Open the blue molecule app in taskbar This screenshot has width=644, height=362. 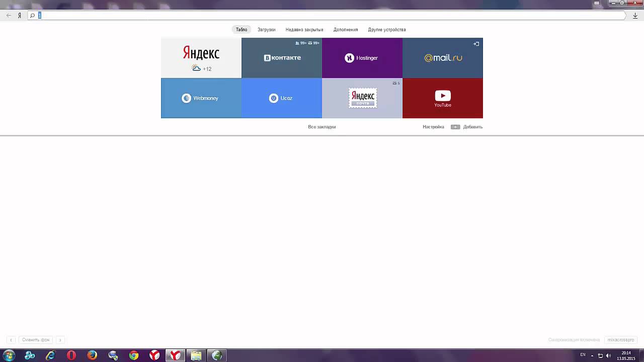pyautogui.click(x=30, y=355)
